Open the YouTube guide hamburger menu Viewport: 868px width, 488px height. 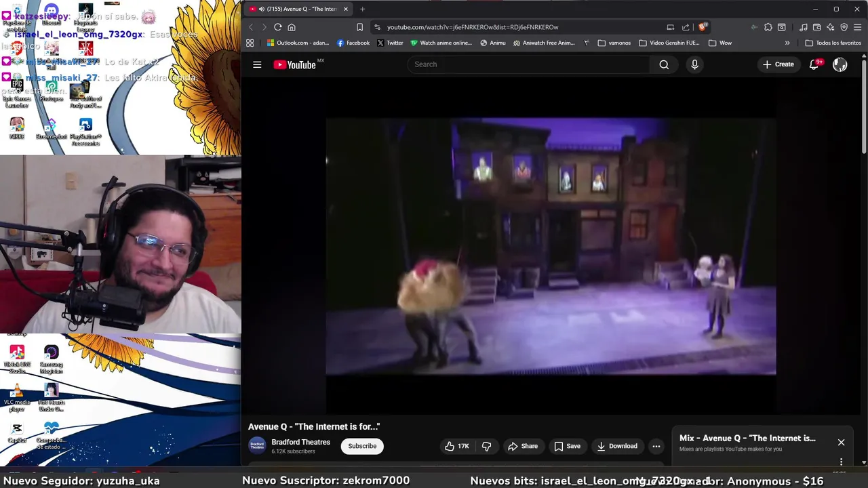[257, 64]
